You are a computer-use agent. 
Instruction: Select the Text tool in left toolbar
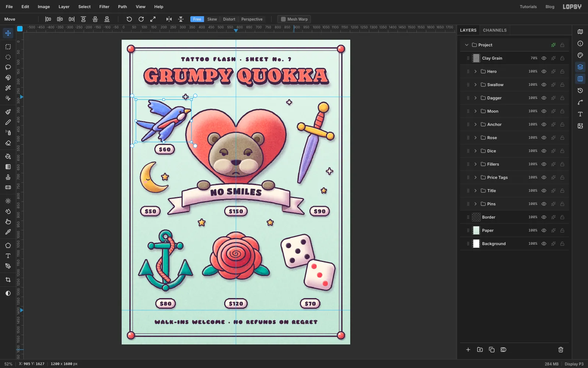coord(8,256)
